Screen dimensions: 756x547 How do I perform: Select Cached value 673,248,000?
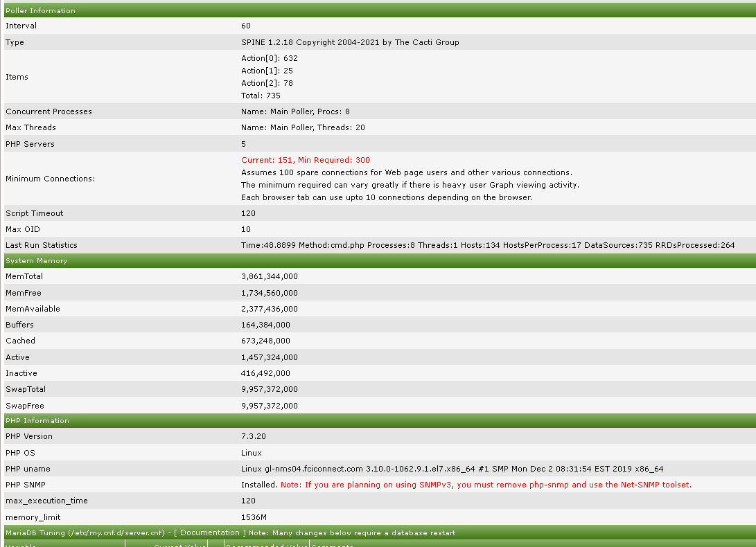click(x=265, y=341)
